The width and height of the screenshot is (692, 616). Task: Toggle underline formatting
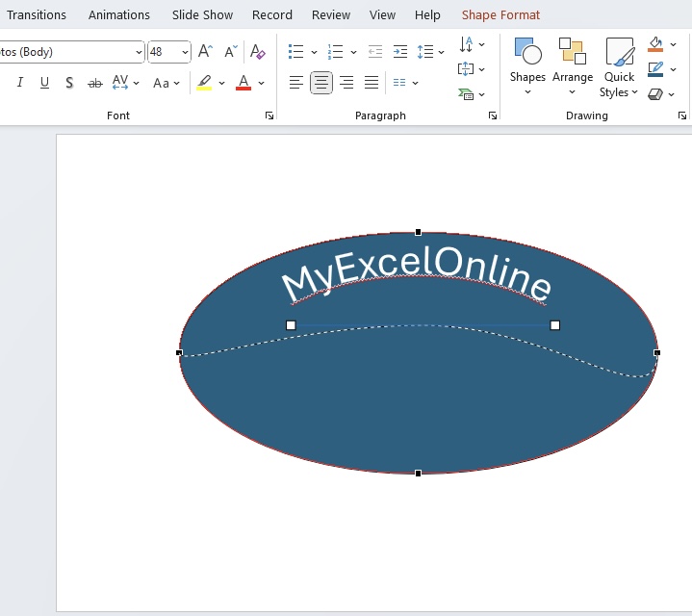pyautogui.click(x=44, y=83)
